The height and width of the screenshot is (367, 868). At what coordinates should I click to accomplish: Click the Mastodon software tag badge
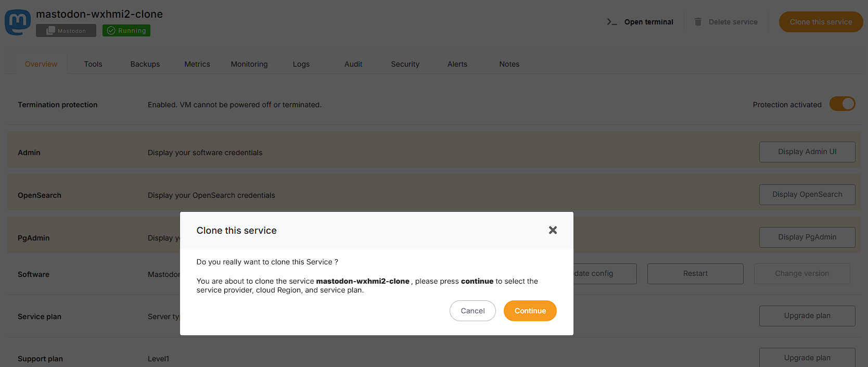[x=66, y=31]
